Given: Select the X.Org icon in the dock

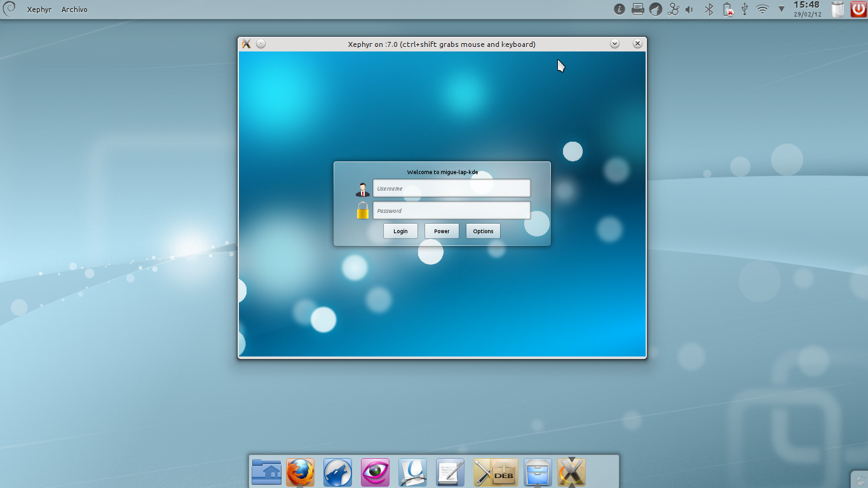Looking at the screenshot, I should [571, 473].
